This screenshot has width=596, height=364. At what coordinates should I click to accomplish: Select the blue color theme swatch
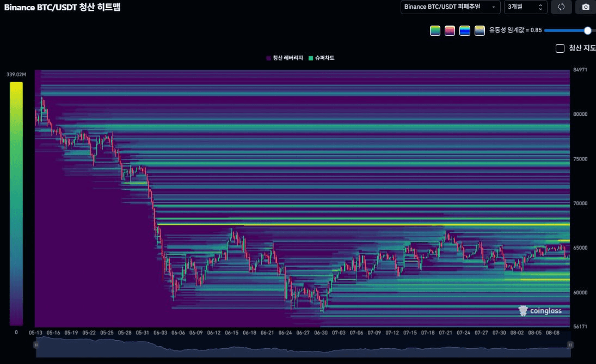464,31
